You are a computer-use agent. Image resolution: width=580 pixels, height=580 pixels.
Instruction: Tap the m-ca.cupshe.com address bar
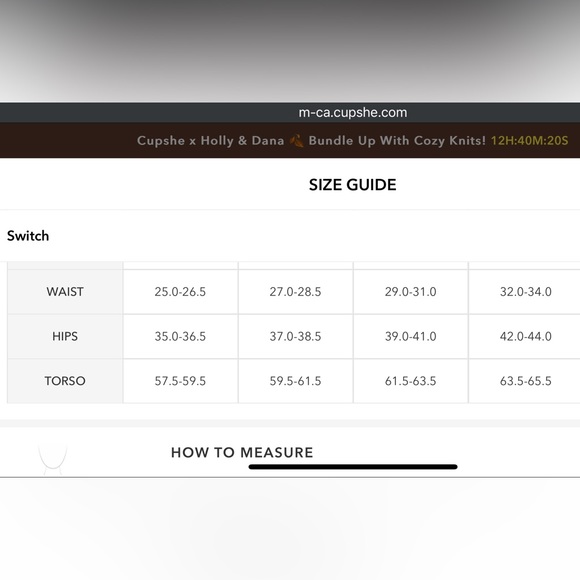coord(353,112)
